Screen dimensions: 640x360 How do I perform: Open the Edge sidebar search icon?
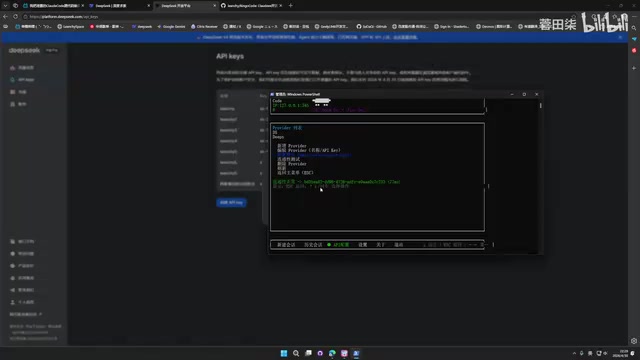click(x=634, y=28)
